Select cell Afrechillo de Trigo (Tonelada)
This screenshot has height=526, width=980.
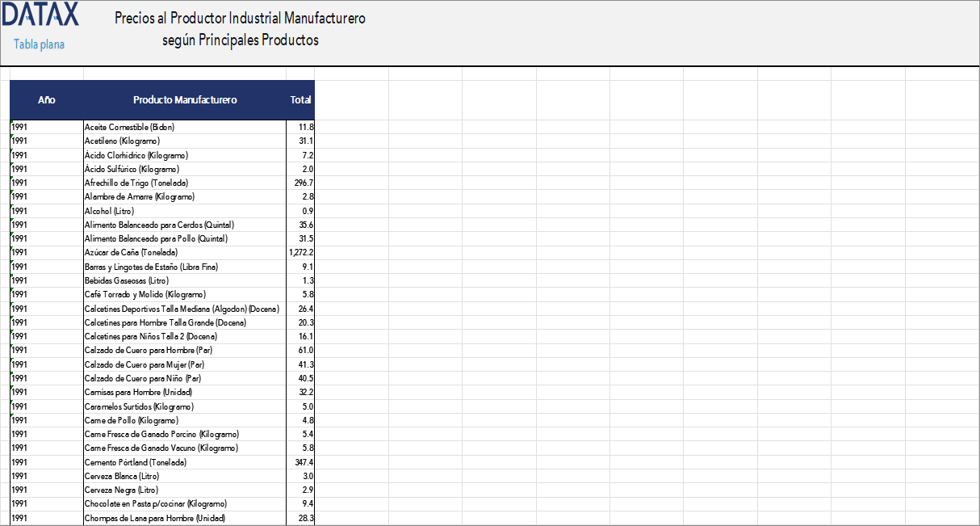coord(185,183)
